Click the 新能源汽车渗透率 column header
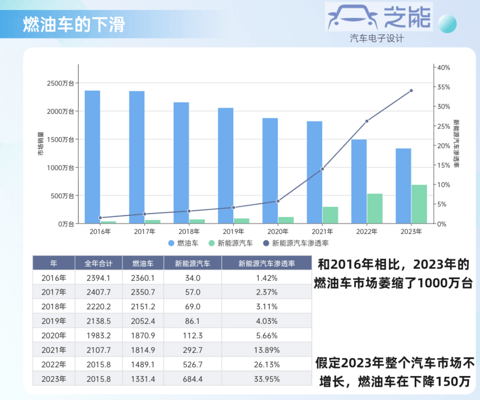The image size is (480, 400). pos(266,263)
